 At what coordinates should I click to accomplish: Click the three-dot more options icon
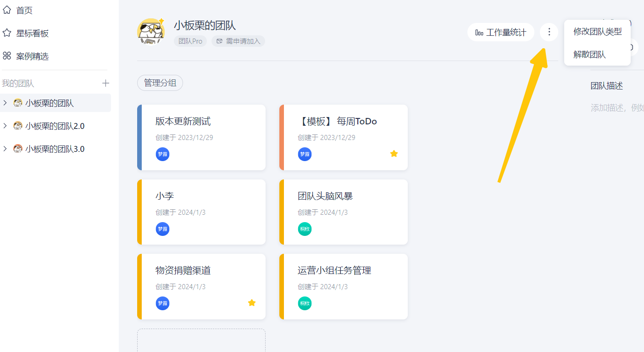tap(549, 32)
